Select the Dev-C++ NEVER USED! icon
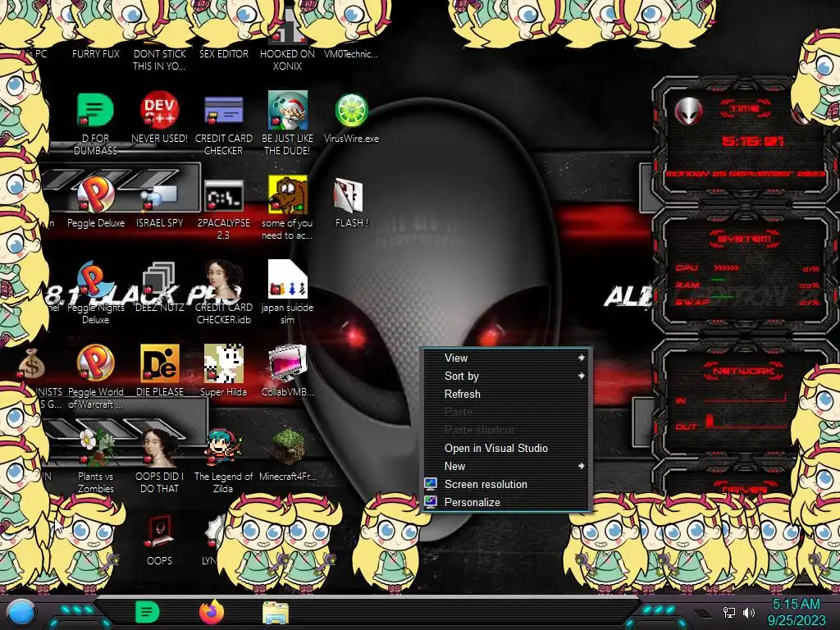The image size is (840, 630). pyautogui.click(x=159, y=111)
